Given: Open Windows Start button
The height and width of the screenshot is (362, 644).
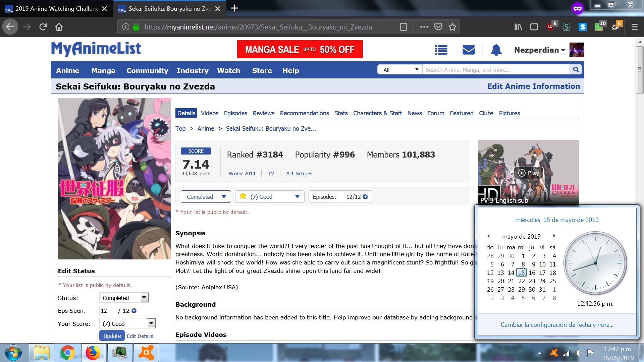Looking at the screenshot, I should pos(13,353).
